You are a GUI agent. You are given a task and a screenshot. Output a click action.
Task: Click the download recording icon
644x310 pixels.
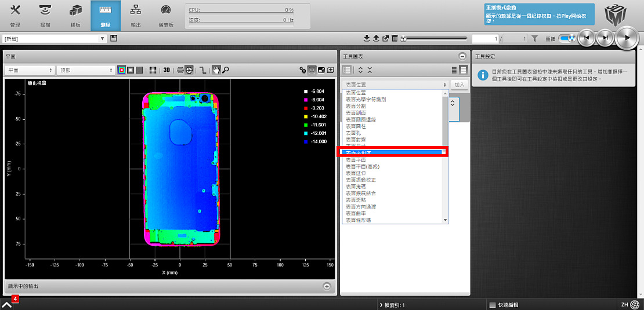click(x=367, y=38)
